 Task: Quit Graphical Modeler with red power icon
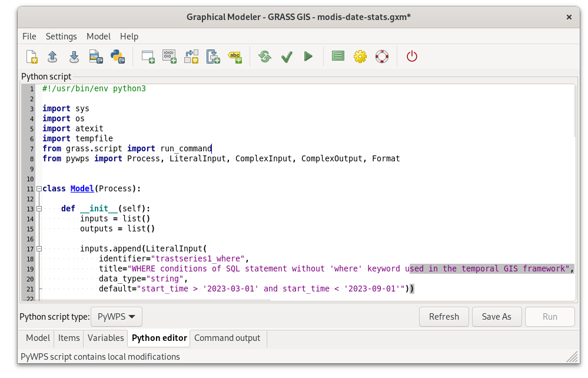pos(412,57)
